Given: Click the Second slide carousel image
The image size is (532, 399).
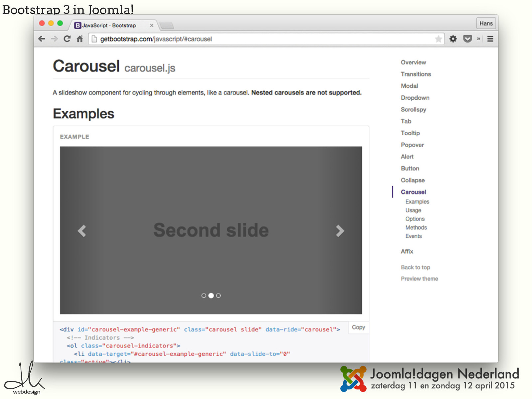Looking at the screenshot, I should coord(211,230).
